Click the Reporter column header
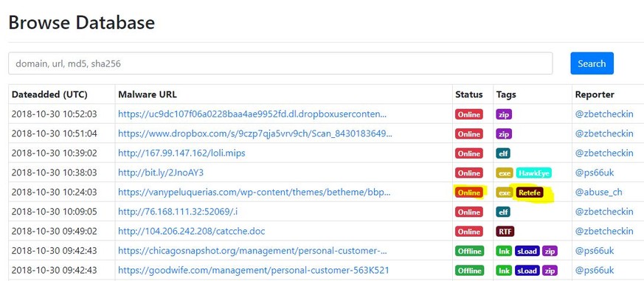 (x=595, y=94)
